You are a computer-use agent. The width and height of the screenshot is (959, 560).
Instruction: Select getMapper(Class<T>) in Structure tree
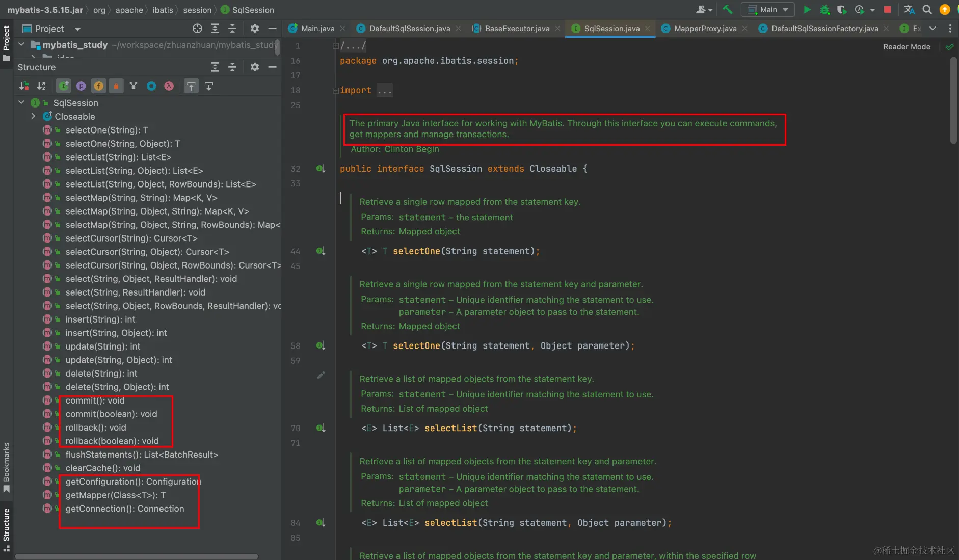pos(115,495)
